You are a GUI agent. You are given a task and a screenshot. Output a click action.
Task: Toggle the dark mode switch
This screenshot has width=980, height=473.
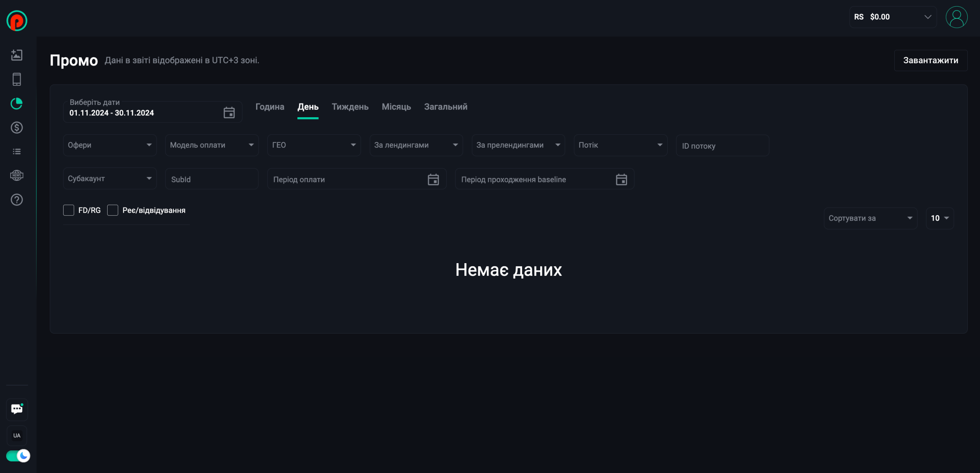(x=18, y=455)
